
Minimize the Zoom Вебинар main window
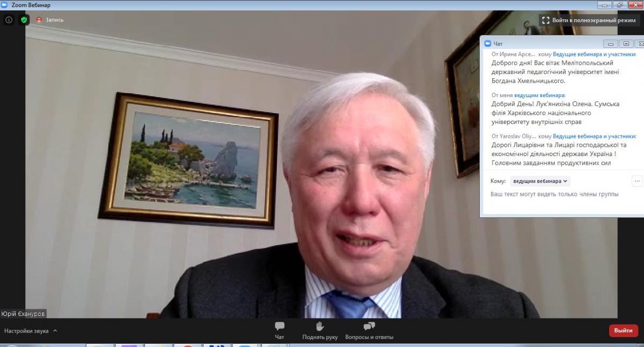click(605, 5)
